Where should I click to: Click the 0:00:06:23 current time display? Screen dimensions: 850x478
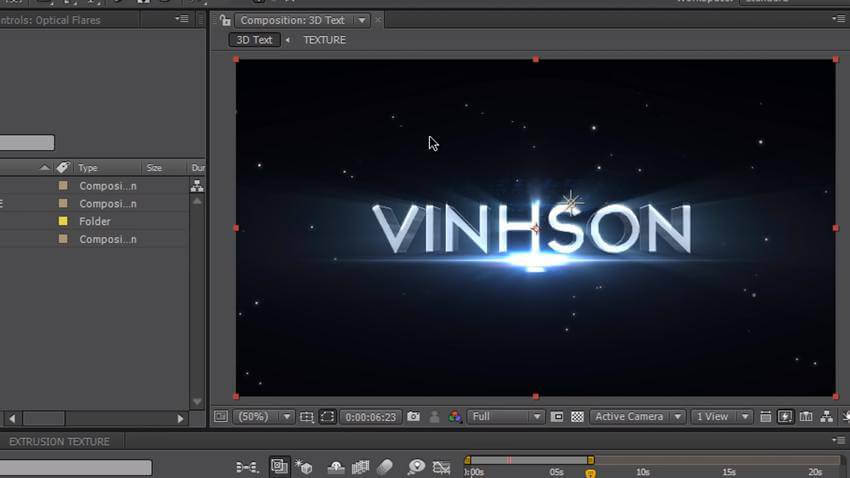click(371, 417)
